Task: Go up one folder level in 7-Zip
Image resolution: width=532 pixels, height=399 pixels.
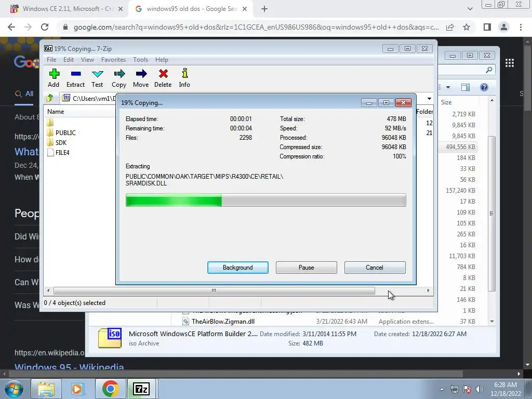Action: click(49, 98)
